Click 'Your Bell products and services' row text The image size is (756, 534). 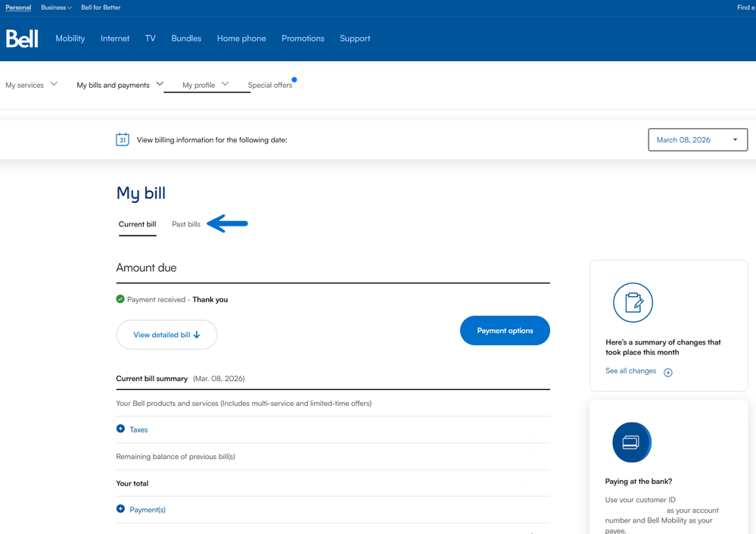coord(244,403)
